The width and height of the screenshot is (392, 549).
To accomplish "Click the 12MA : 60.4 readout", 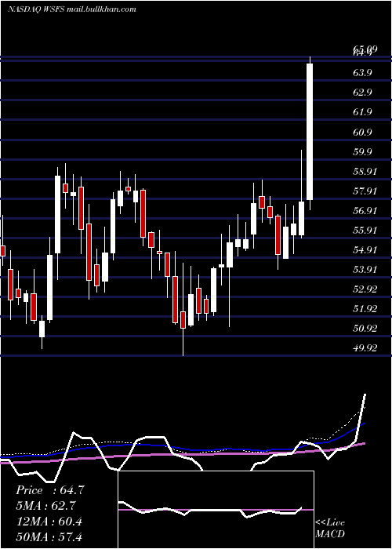I will pyautogui.click(x=49, y=521).
